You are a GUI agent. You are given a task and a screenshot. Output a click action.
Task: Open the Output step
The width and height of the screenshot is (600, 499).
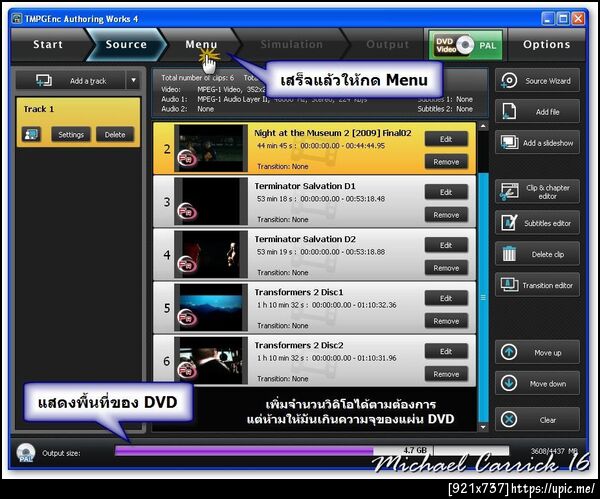click(387, 44)
